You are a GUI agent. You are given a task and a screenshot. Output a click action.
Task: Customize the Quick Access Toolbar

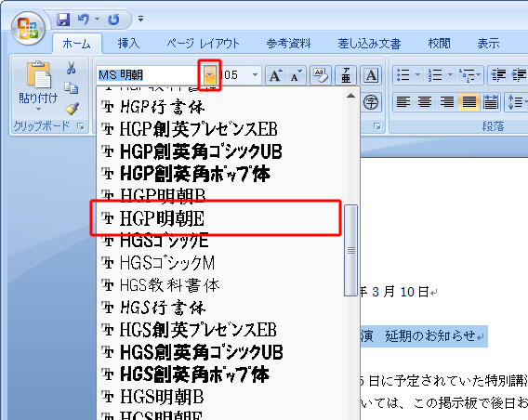tap(140, 19)
